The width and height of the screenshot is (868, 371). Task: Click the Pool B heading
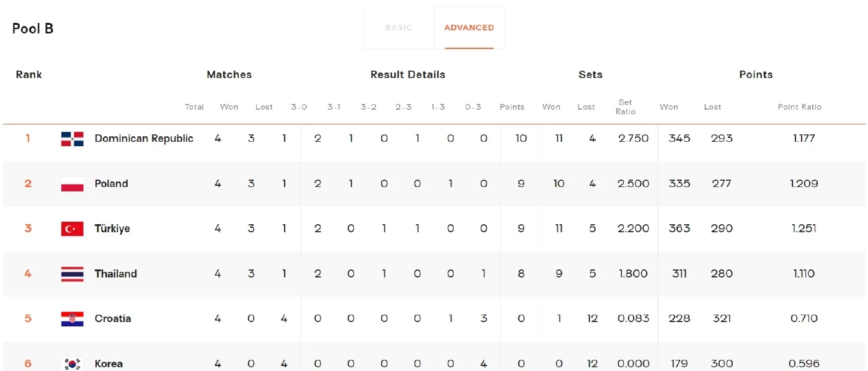(x=33, y=28)
